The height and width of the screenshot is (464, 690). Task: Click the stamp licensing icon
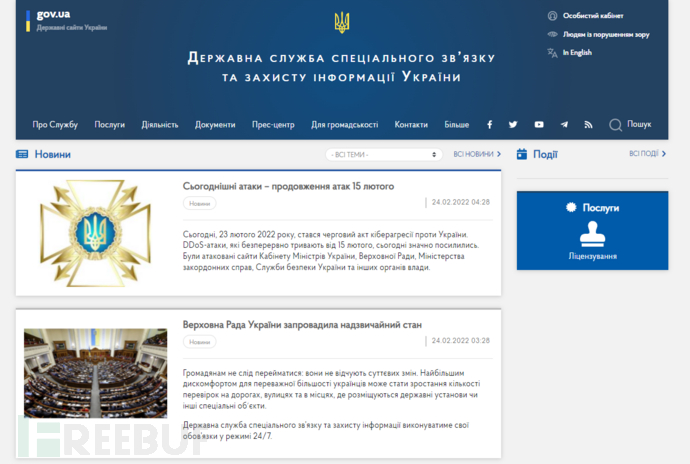tap(592, 233)
